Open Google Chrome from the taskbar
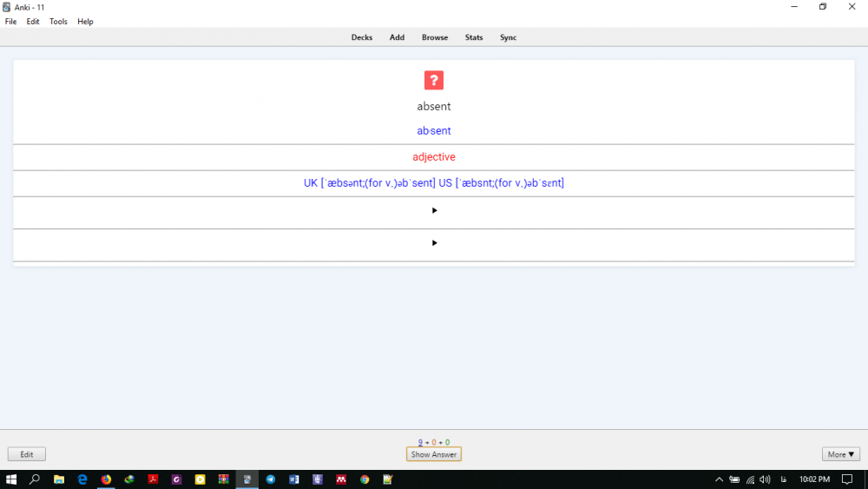 pyautogui.click(x=365, y=479)
